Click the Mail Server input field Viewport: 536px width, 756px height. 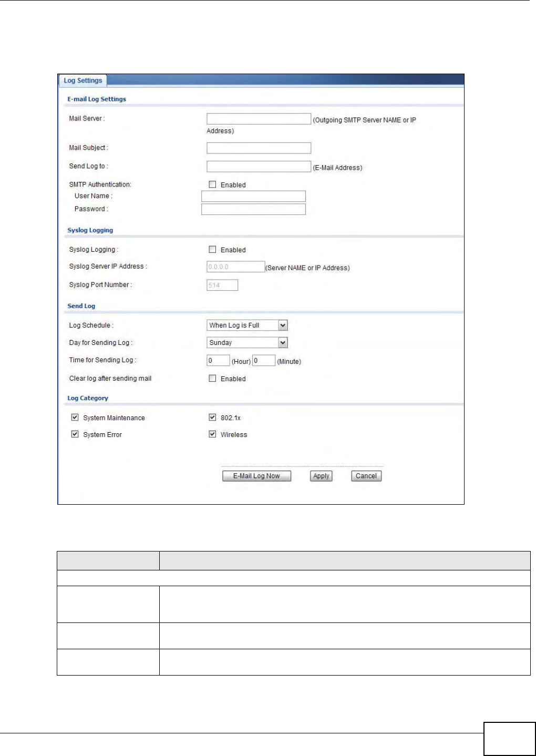pos(259,119)
